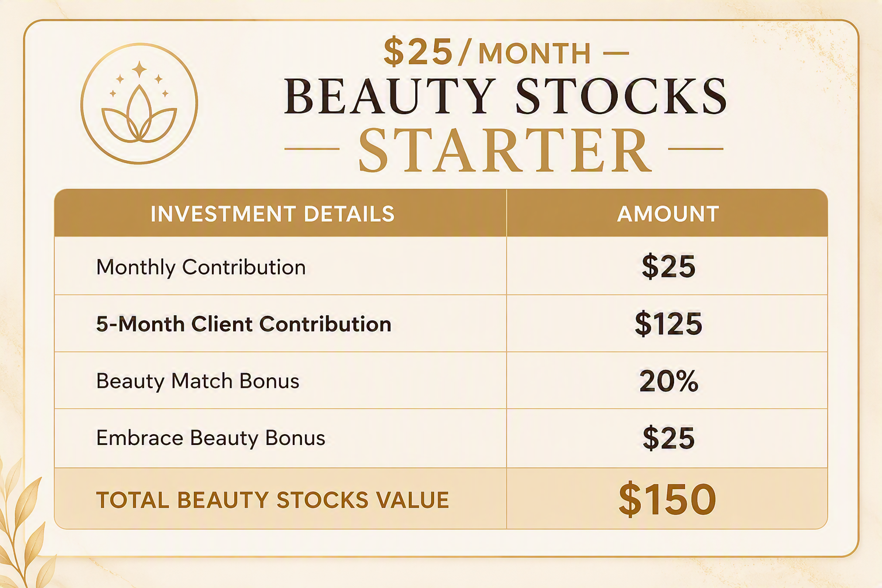This screenshot has height=588, width=882.
Task: Select the AMOUNT column header
Action: tap(668, 214)
